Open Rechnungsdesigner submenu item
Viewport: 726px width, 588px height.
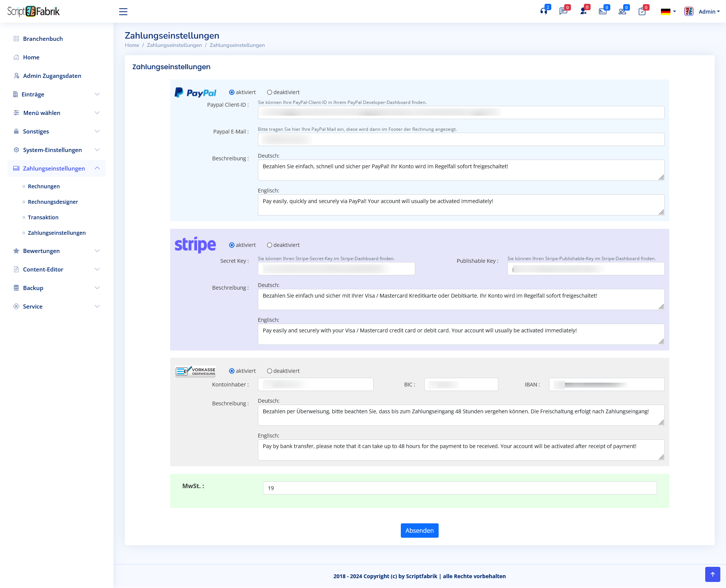[53, 202]
